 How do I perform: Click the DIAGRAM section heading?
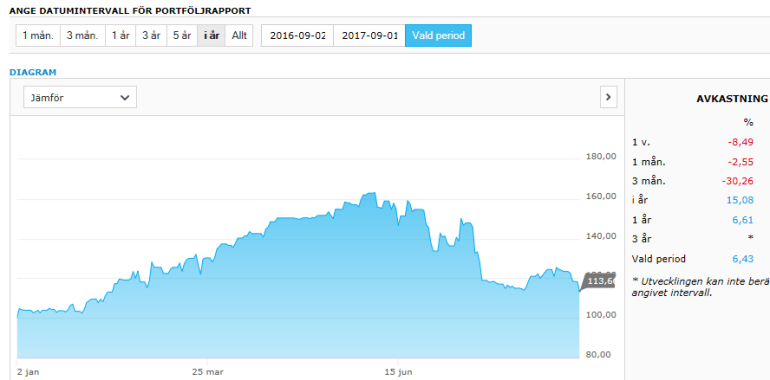tap(33, 72)
